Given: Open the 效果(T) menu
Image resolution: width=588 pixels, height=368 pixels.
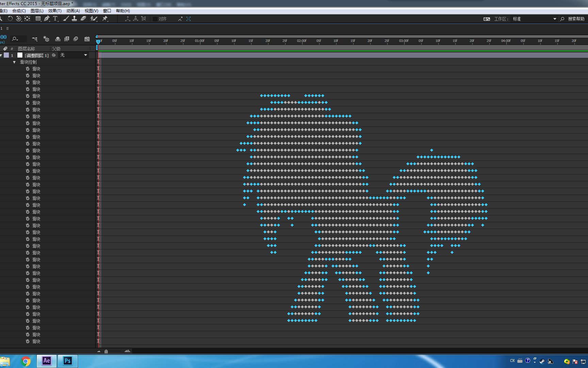Looking at the screenshot, I should coord(55,11).
